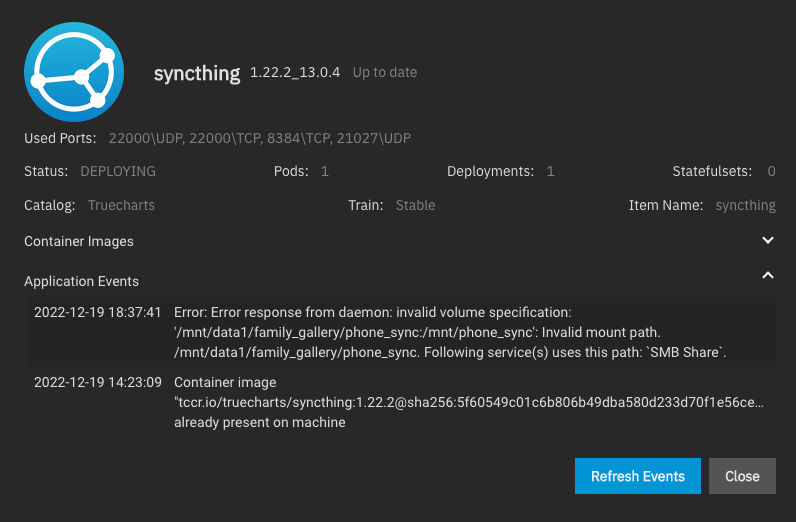Click the Up to date status text
This screenshot has width=796, height=522.
[x=385, y=72]
